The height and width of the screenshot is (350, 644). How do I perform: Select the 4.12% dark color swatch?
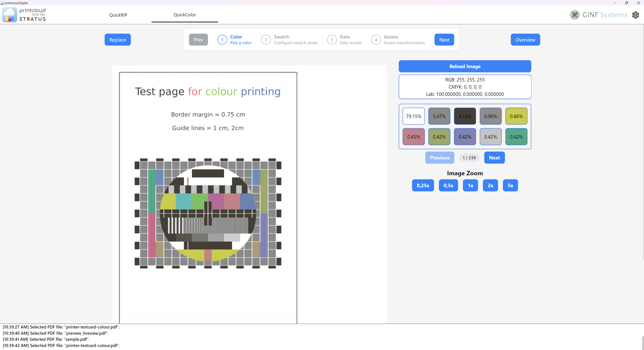(464, 116)
